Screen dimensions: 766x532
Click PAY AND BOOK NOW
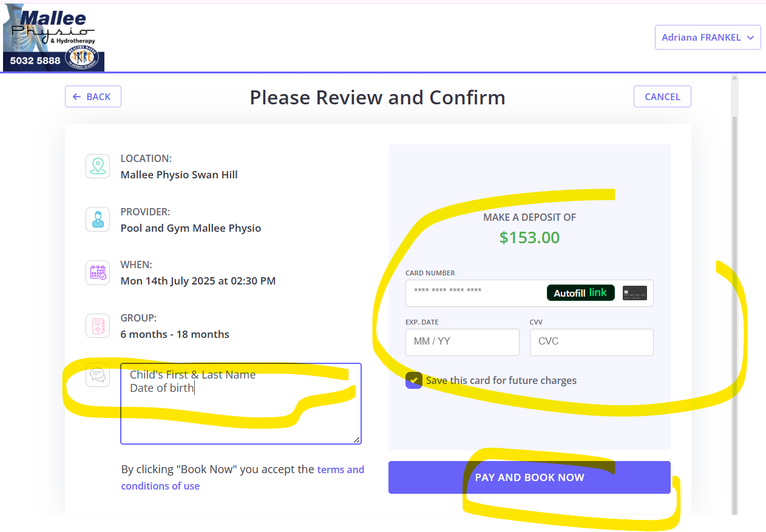pos(529,477)
